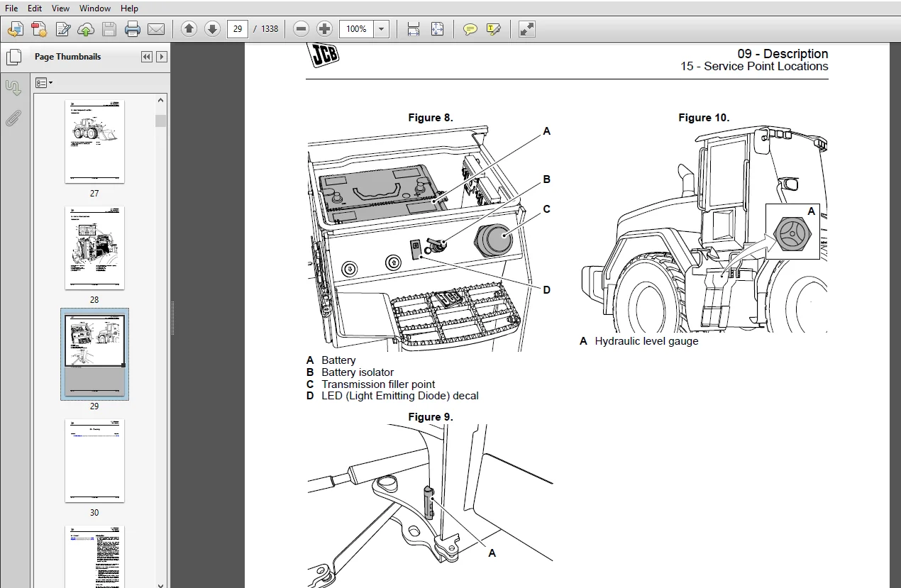Click 'LED (Light Emitting Diode) decal' text
901x588 pixels.
click(400, 396)
